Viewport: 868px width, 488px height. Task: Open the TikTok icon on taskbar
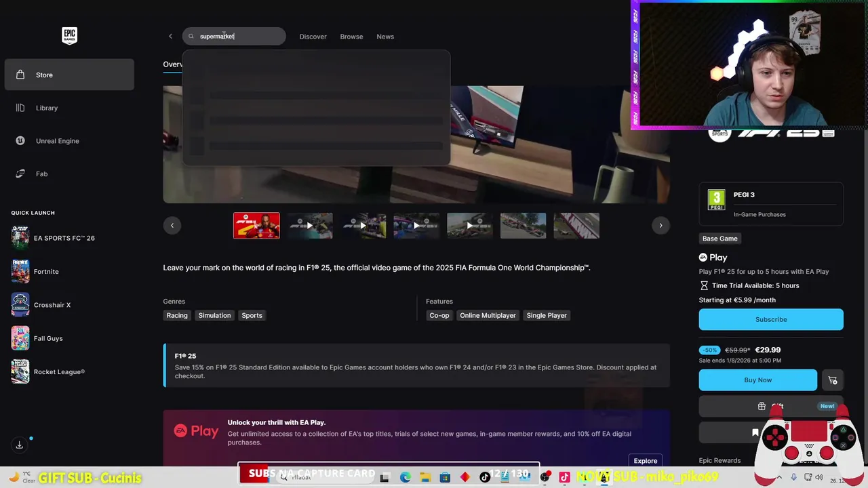click(485, 477)
